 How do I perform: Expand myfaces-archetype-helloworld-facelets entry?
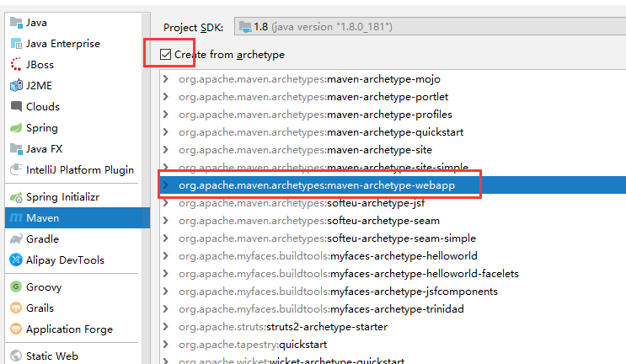click(166, 273)
